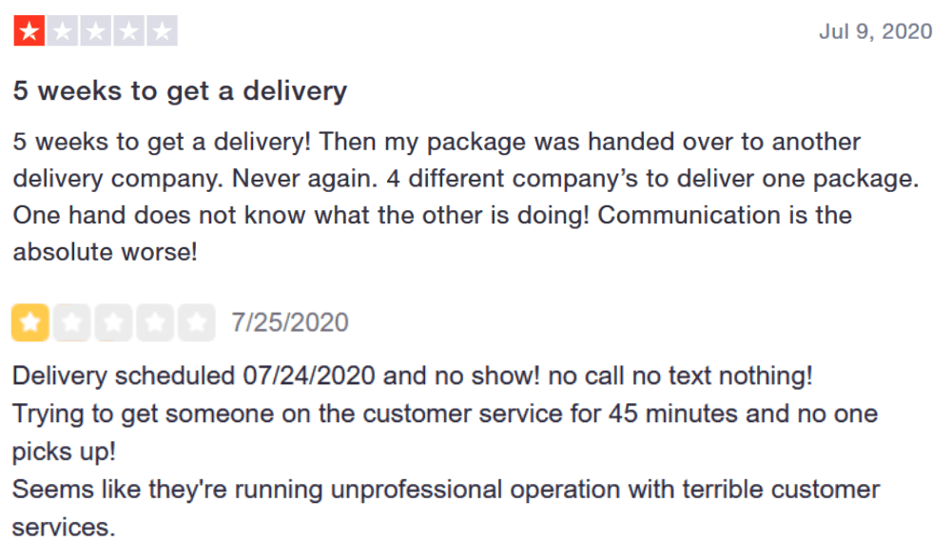The image size is (951, 560).
Task: Click the third gray star in top review
Action: tap(96, 31)
